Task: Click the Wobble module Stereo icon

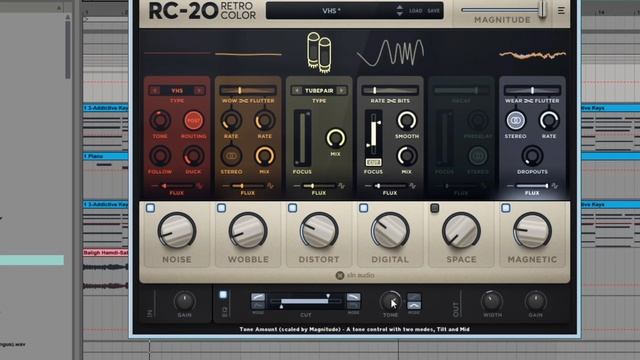Action: pos(231,156)
